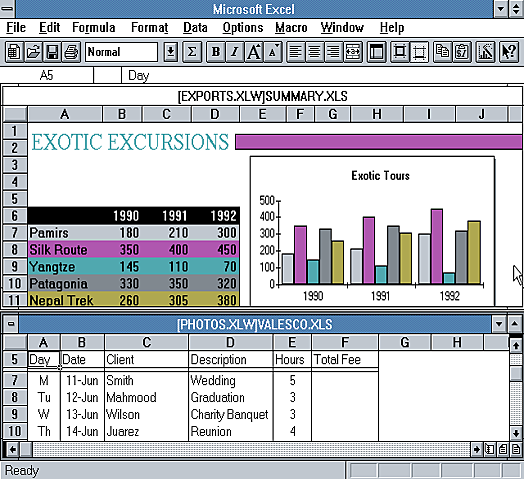The width and height of the screenshot is (524, 479).
Task: Click the Charity Banquet cell
Action: click(x=231, y=414)
